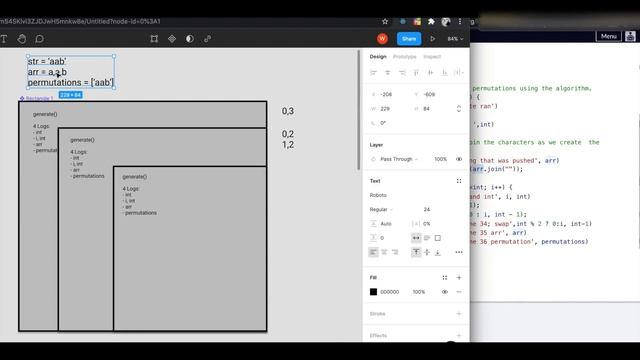The image size is (640, 360).
Task: Set text vertical align top
Action: point(416,252)
